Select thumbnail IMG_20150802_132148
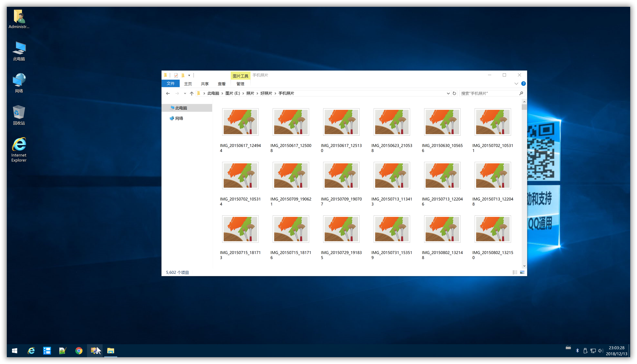 (x=442, y=229)
